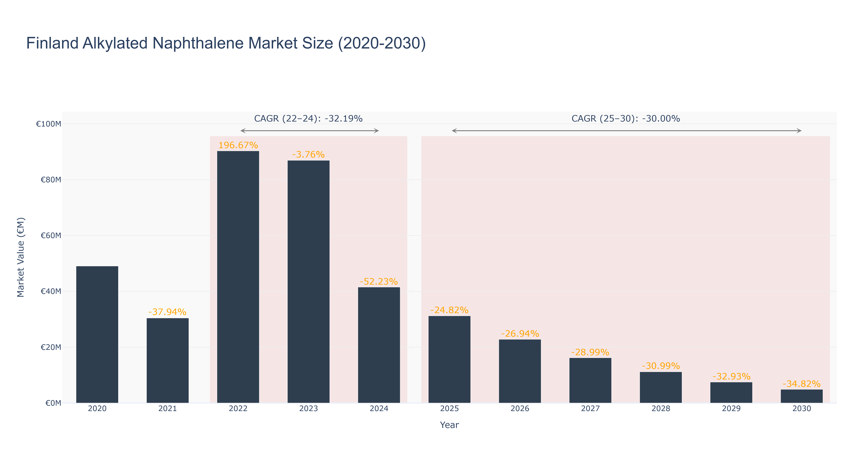Click the 2030 x-axis label

tap(802, 409)
